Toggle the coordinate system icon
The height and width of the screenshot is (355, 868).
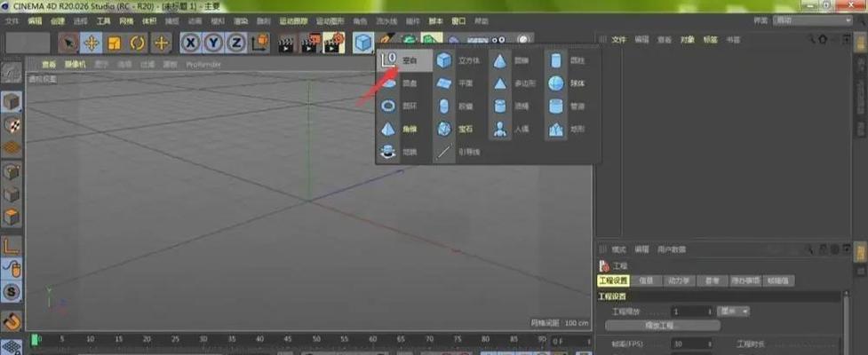point(259,43)
